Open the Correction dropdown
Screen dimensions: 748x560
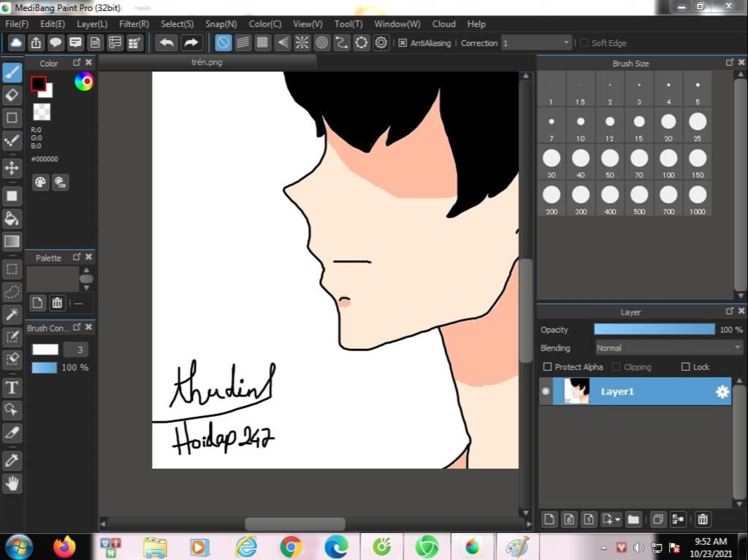click(535, 43)
